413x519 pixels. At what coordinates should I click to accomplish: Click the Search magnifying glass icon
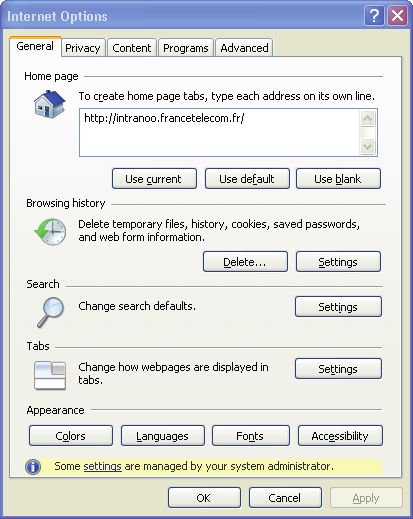[50, 312]
